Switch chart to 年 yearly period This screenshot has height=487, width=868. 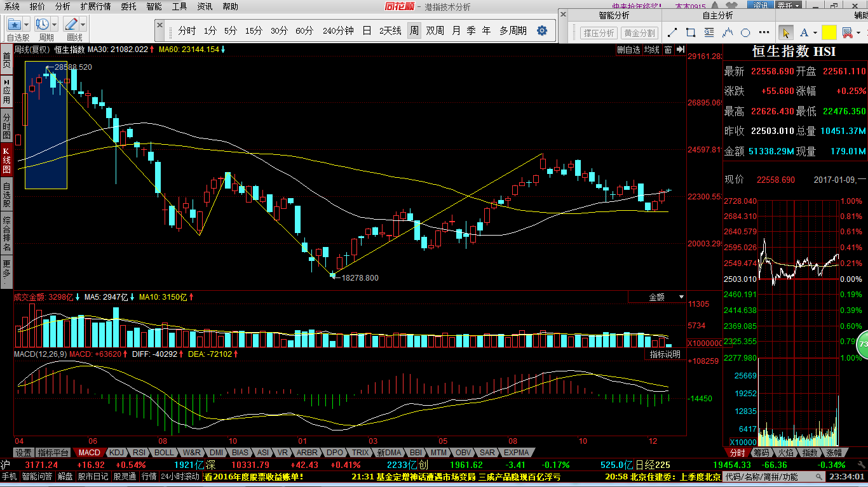click(x=486, y=30)
